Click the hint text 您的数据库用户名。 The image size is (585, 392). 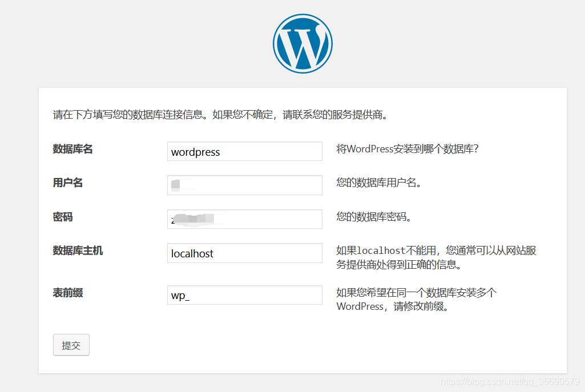tap(379, 183)
